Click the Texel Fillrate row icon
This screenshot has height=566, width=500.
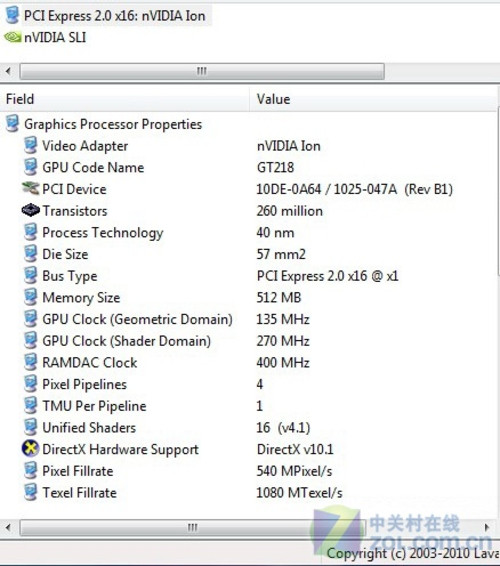30,492
